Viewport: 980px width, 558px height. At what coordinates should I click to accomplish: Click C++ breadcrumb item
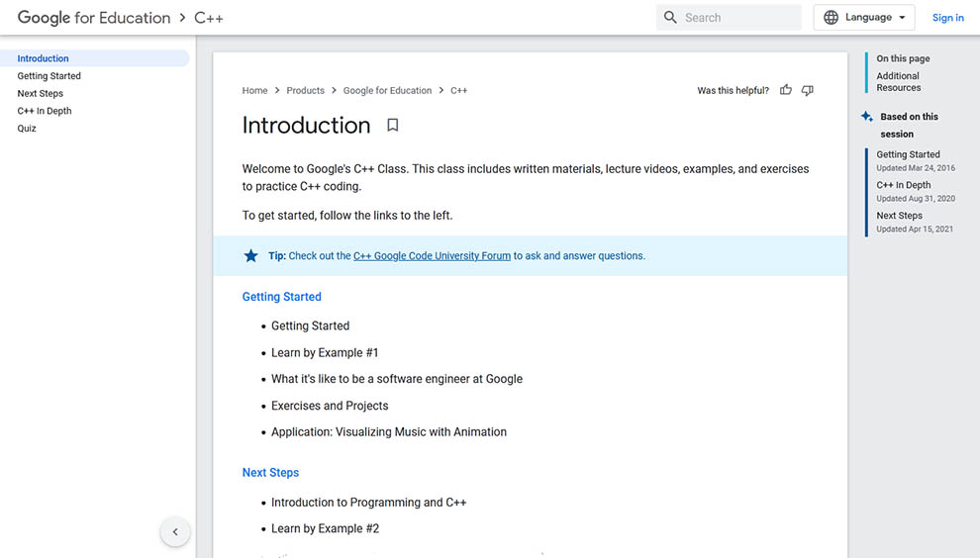[458, 91]
